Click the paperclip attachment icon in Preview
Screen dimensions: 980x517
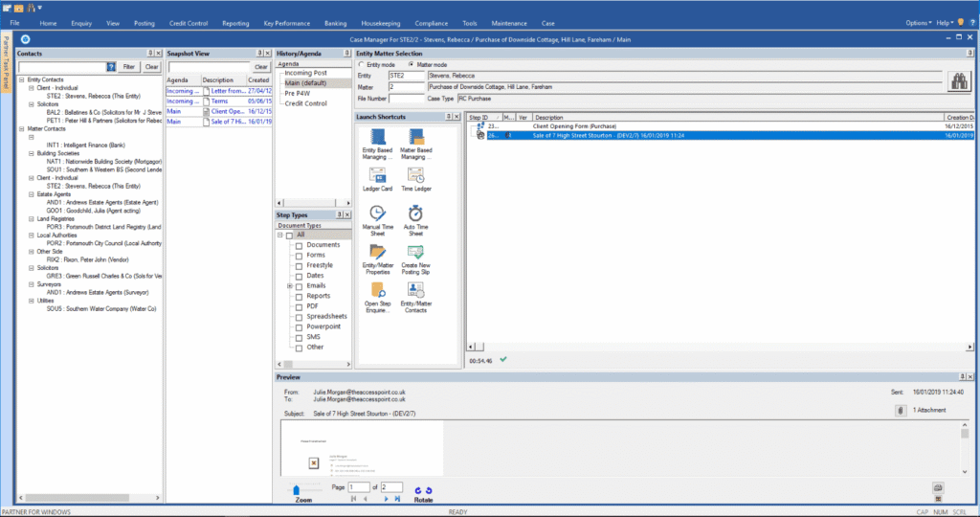[900, 410]
